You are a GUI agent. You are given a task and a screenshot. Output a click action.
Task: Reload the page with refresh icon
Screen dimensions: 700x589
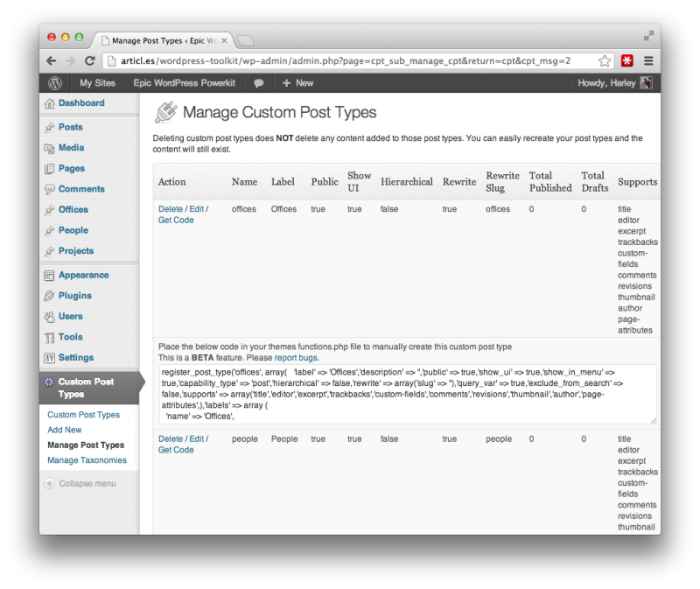(x=90, y=60)
